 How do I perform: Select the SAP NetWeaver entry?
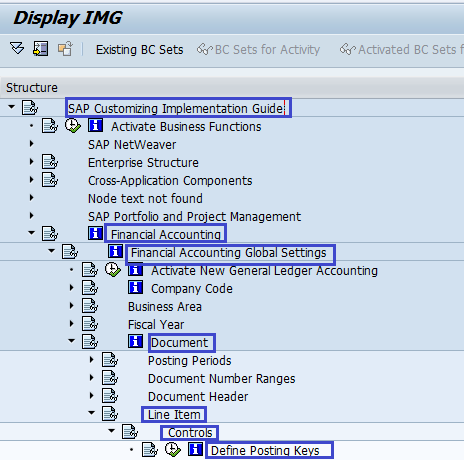[132, 145]
